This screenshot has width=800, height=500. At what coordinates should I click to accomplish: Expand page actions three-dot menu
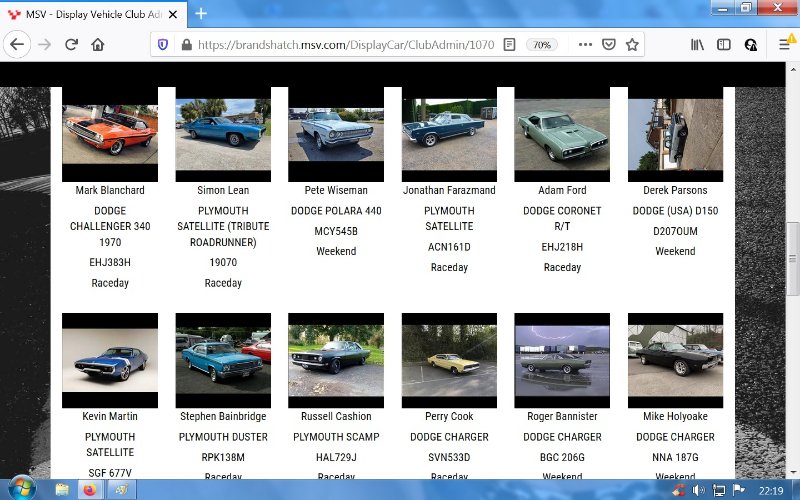[x=584, y=45]
